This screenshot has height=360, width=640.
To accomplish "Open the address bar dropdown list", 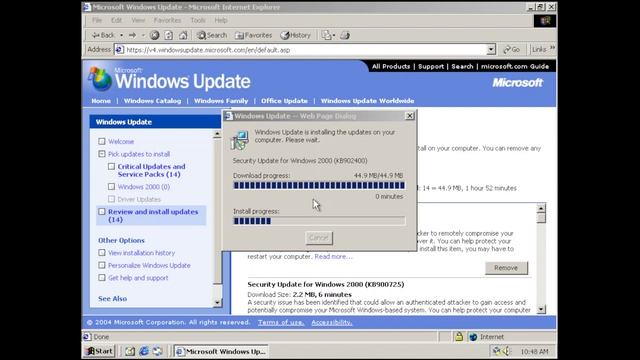I will click(x=491, y=50).
